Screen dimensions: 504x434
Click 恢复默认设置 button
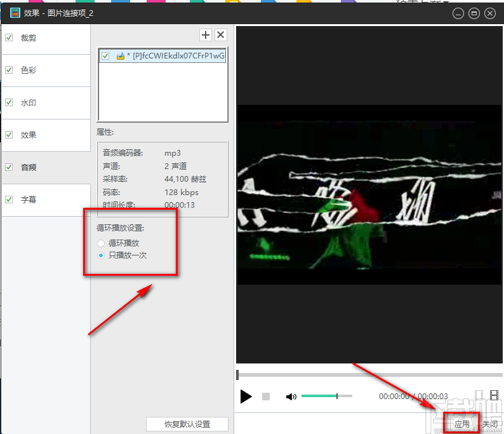pyautogui.click(x=187, y=424)
